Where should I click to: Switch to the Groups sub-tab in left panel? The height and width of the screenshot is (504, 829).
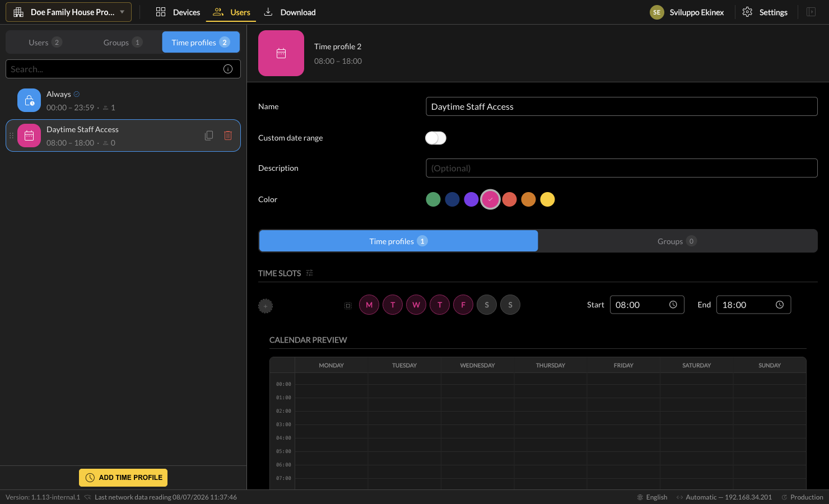[123, 42]
